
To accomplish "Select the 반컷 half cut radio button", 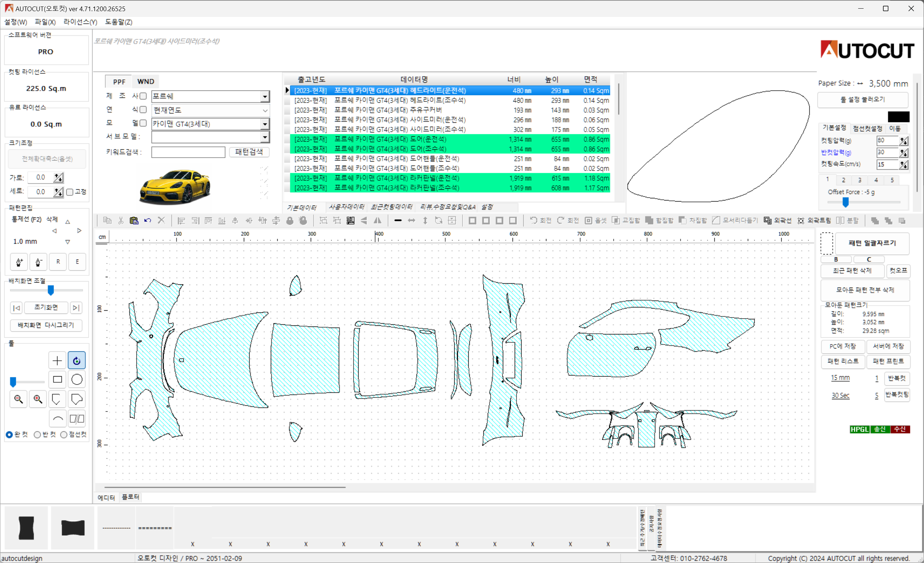I will tap(37, 434).
